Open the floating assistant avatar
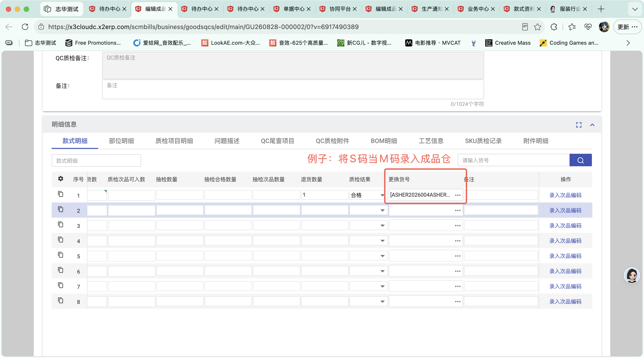Screen dimensions: 644x358 [632, 275]
